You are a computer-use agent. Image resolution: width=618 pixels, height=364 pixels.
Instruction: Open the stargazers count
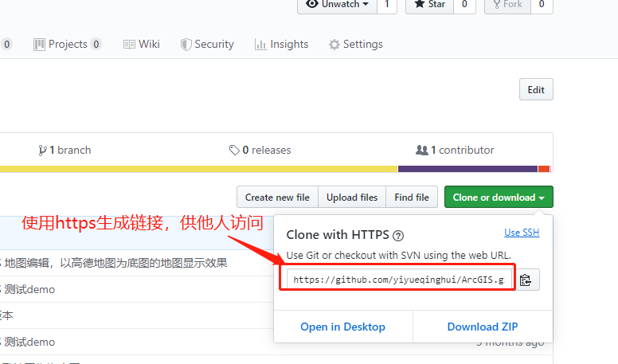464,5
